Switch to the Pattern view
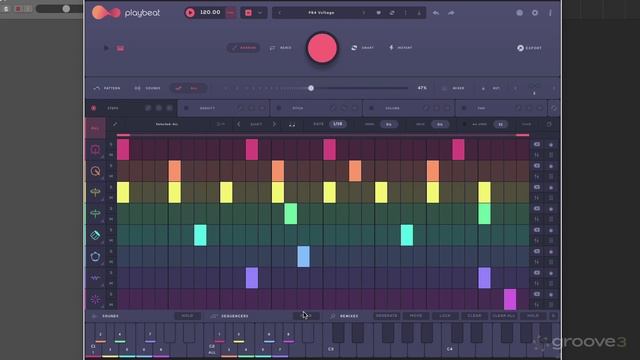This screenshot has width=640, height=360. [107, 88]
